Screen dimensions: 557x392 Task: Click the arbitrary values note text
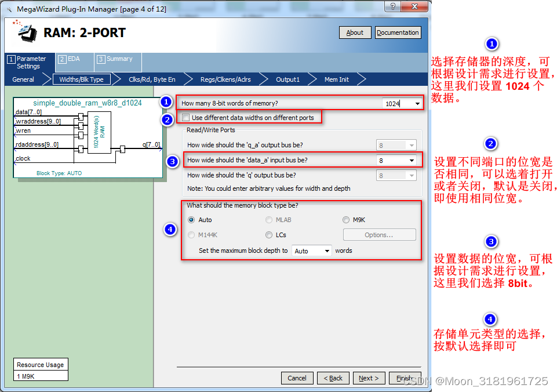268,188
